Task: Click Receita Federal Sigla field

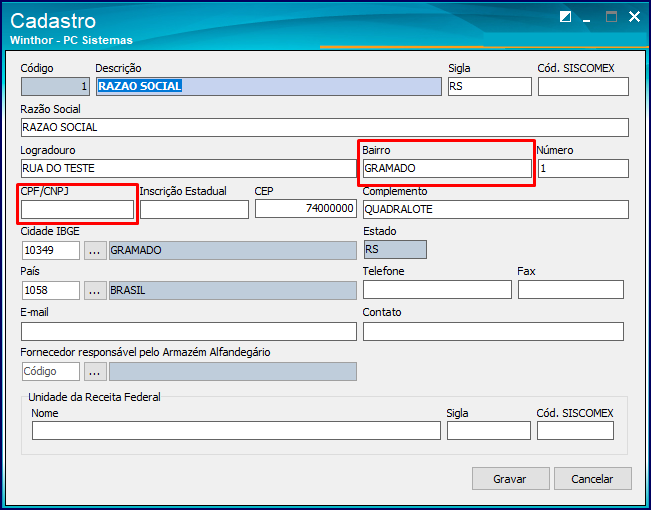Action: [x=489, y=430]
